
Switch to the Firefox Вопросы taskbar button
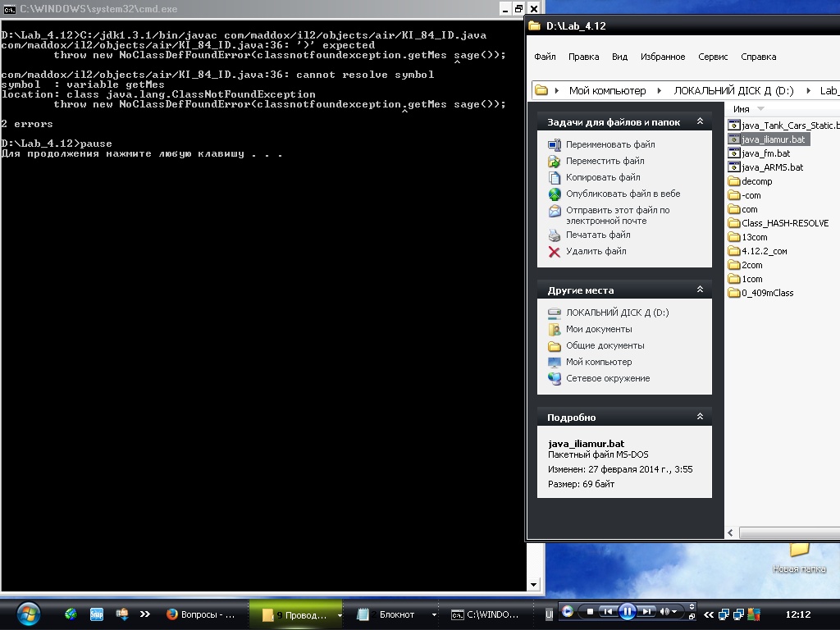point(202,614)
